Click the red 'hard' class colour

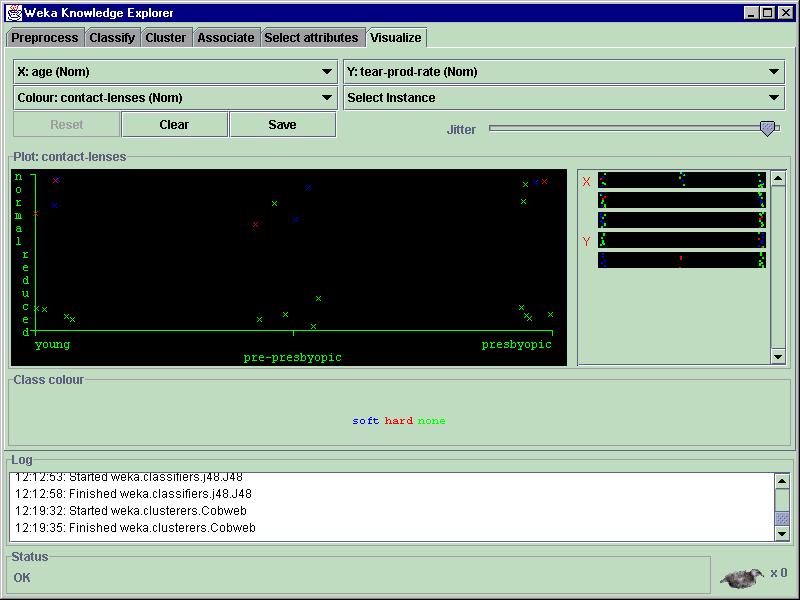[398, 421]
